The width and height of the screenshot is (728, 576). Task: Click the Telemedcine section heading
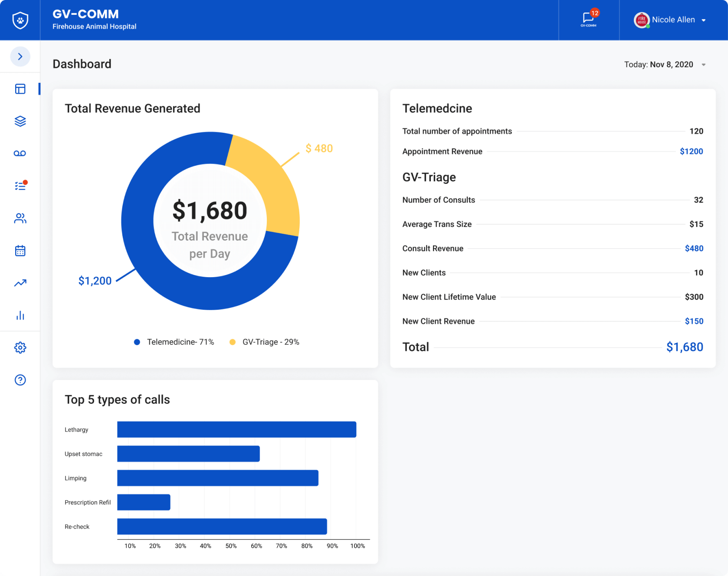437,108
